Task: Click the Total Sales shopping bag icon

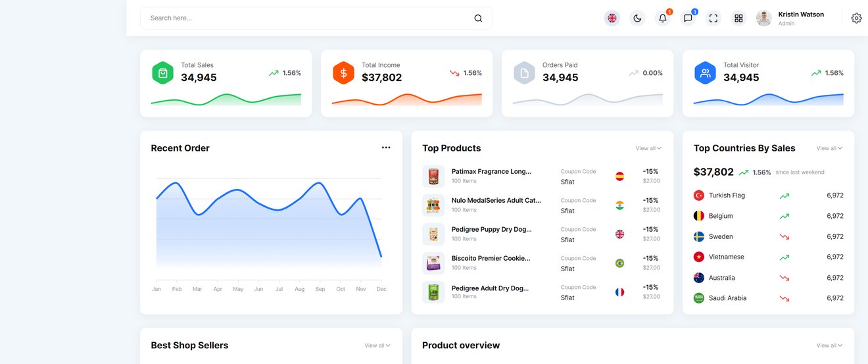Action: [x=162, y=73]
